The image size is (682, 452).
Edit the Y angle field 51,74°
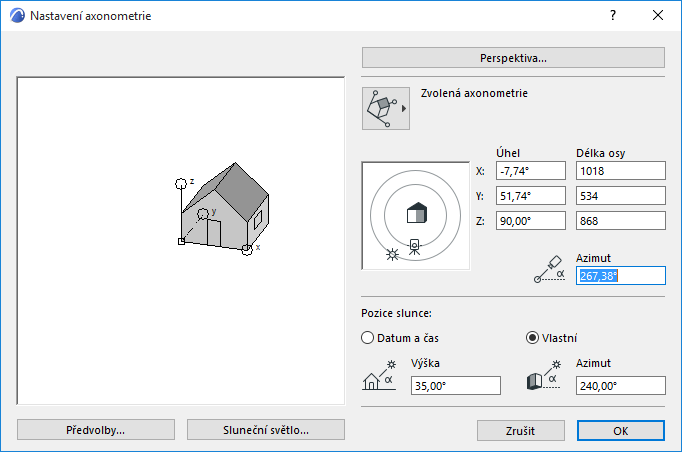(531, 196)
